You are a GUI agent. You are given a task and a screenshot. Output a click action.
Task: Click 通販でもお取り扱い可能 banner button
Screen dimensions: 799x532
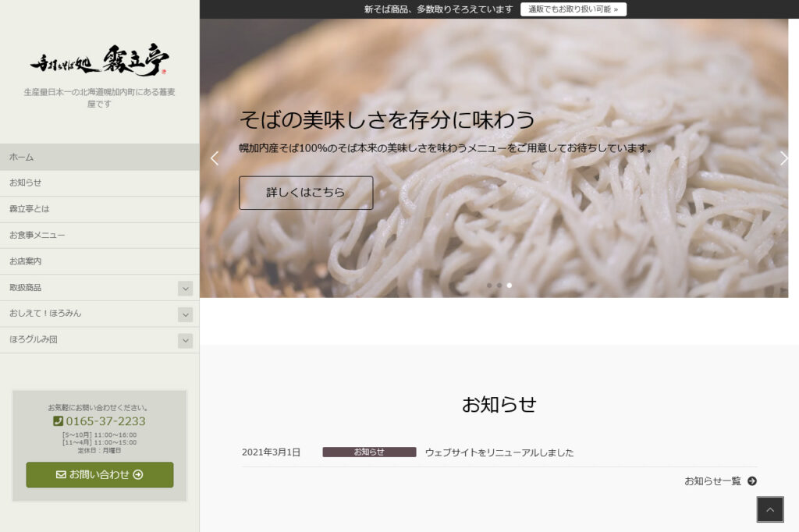573,9
